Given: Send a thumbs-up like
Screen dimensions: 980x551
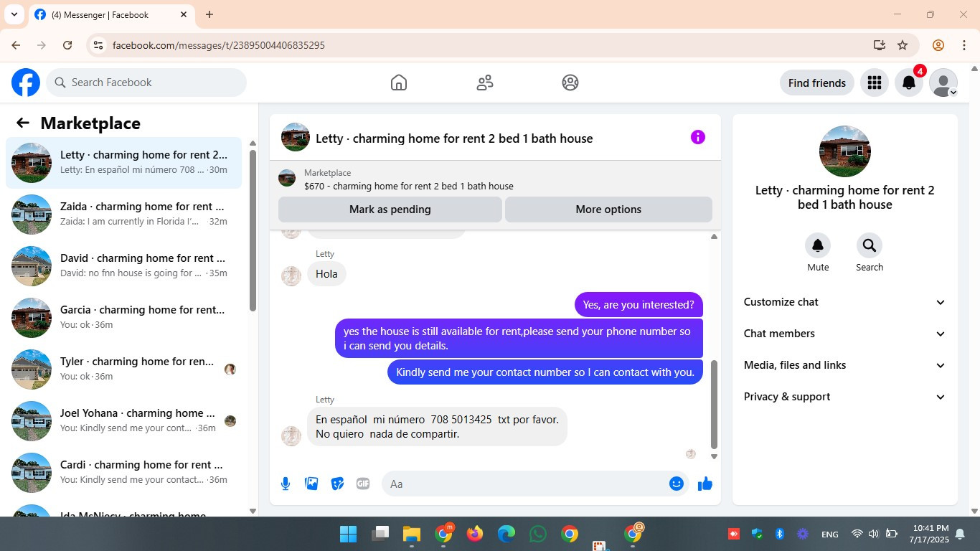Looking at the screenshot, I should click(705, 484).
